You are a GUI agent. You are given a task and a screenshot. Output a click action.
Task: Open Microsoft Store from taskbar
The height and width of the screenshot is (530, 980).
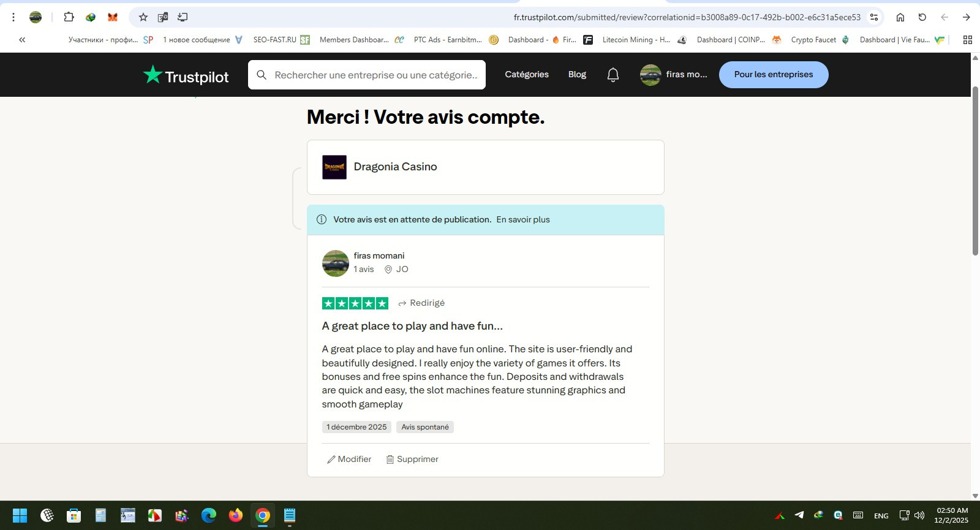[x=74, y=515]
